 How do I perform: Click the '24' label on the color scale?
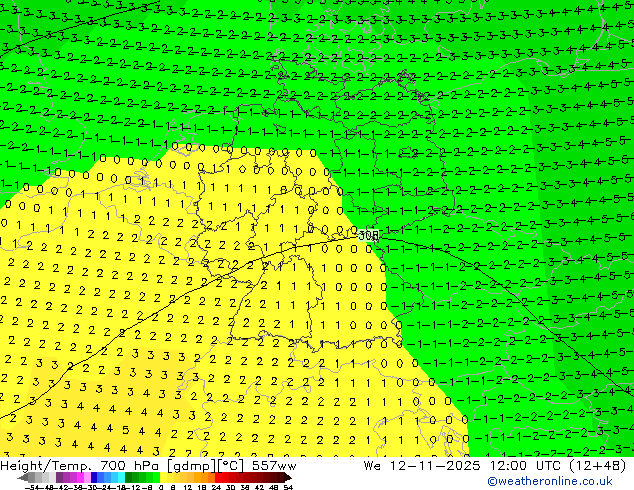pos(216,488)
